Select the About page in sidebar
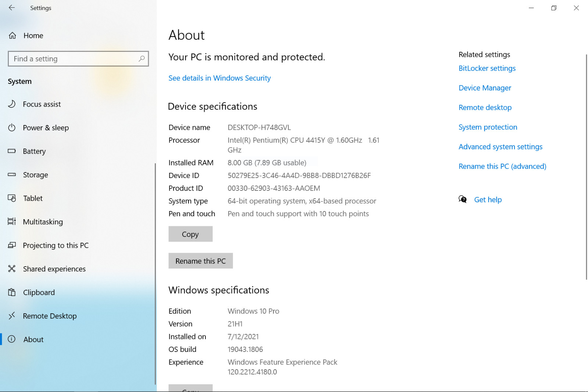The image size is (588, 392). point(78,339)
